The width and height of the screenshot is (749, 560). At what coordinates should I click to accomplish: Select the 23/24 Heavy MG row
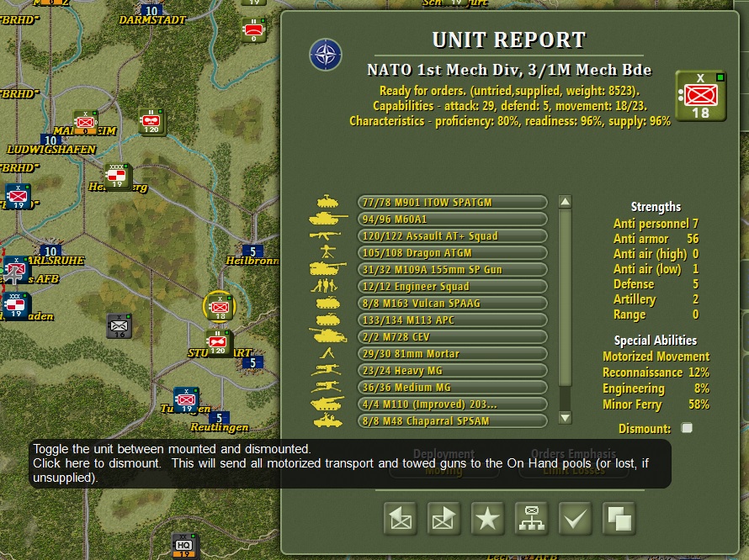[453, 371]
